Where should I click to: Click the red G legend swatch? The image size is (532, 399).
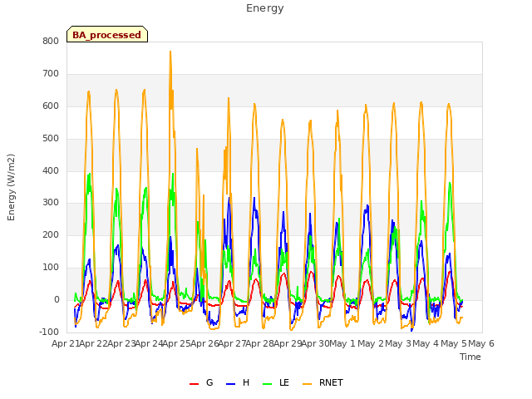pyautogui.click(x=194, y=384)
